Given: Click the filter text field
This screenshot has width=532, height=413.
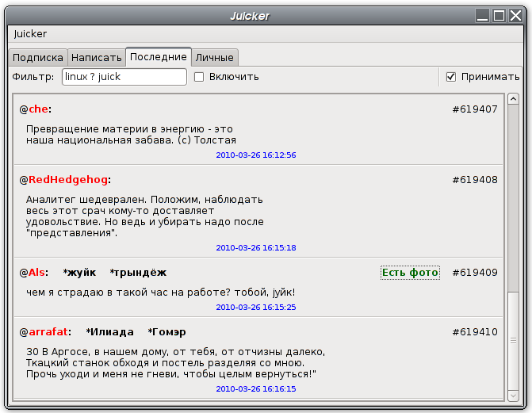Looking at the screenshot, I should (124, 77).
